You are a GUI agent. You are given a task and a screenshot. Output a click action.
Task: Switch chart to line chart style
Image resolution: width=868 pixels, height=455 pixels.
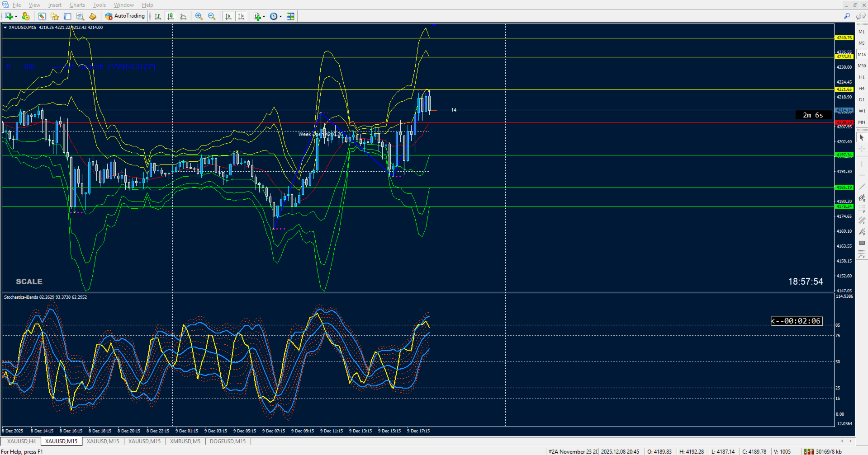coord(183,16)
